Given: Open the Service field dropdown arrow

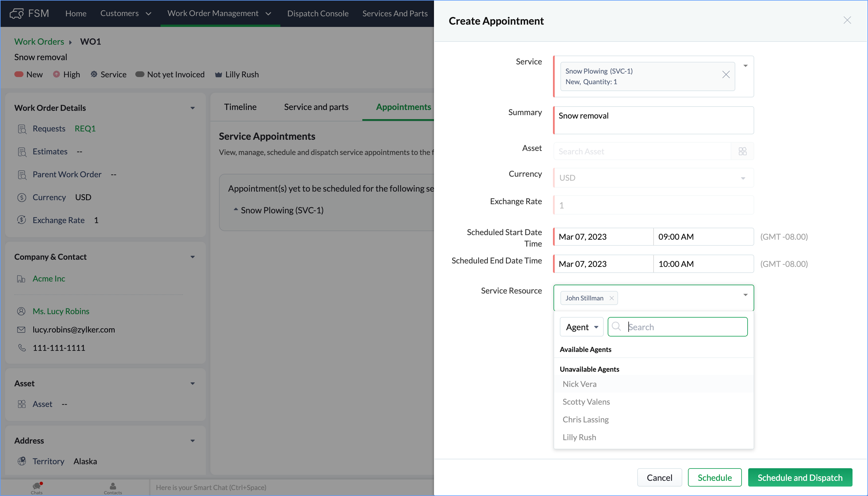Looking at the screenshot, I should tap(745, 66).
